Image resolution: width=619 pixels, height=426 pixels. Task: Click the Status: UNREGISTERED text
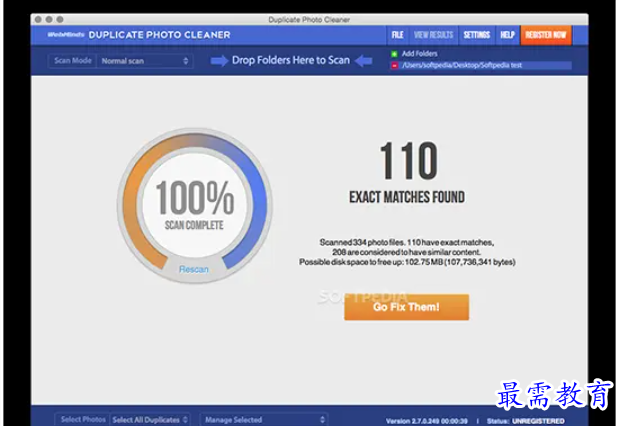(525, 421)
